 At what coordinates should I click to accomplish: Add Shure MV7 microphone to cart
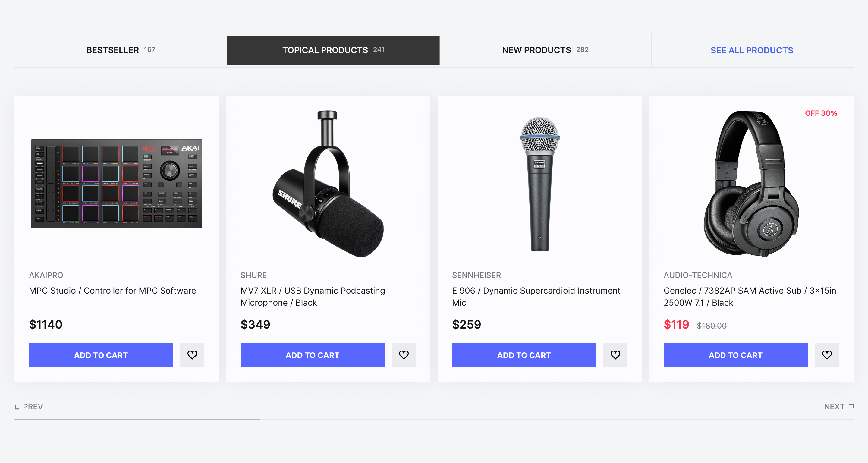coord(312,355)
